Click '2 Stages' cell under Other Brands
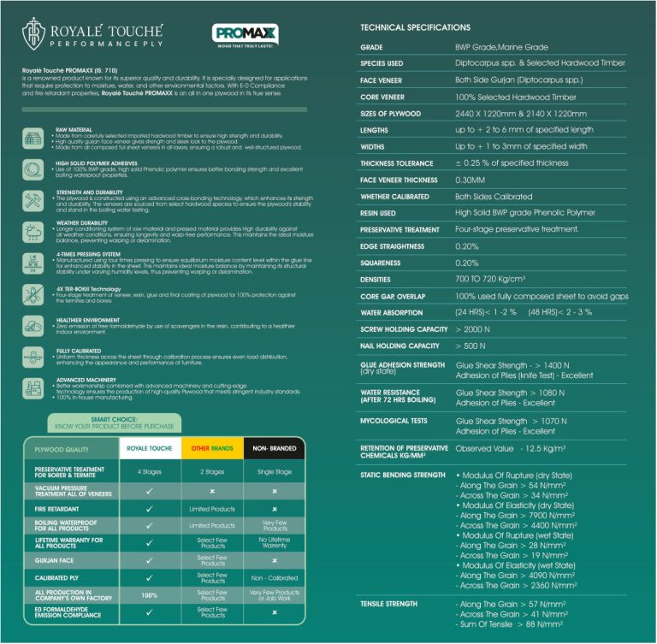The height and width of the screenshot is (644, 657). (x=212, y=472)
